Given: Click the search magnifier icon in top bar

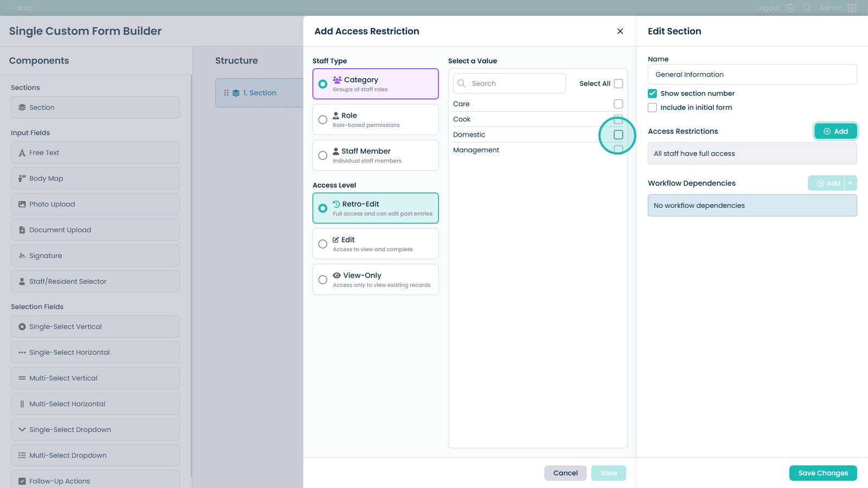Looking at the screenshot, I should [x=807, y=8].
